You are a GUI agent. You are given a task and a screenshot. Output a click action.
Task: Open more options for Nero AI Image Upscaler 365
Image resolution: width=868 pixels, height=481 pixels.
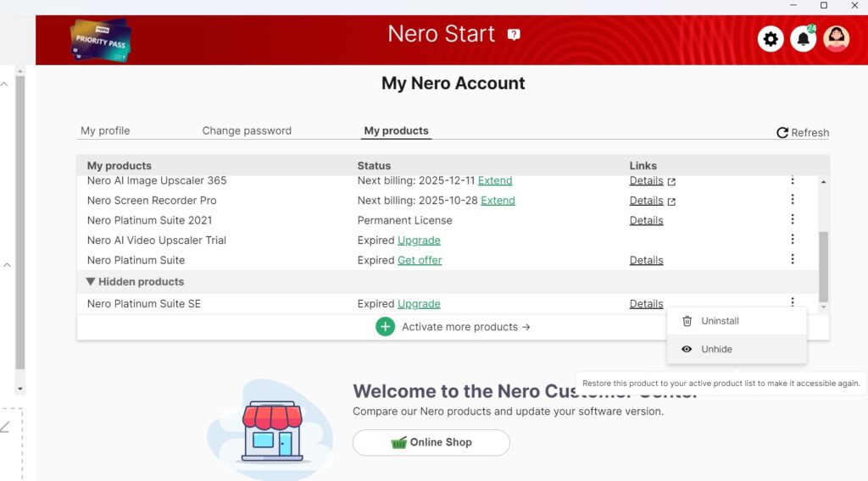[x=793, y=180]
